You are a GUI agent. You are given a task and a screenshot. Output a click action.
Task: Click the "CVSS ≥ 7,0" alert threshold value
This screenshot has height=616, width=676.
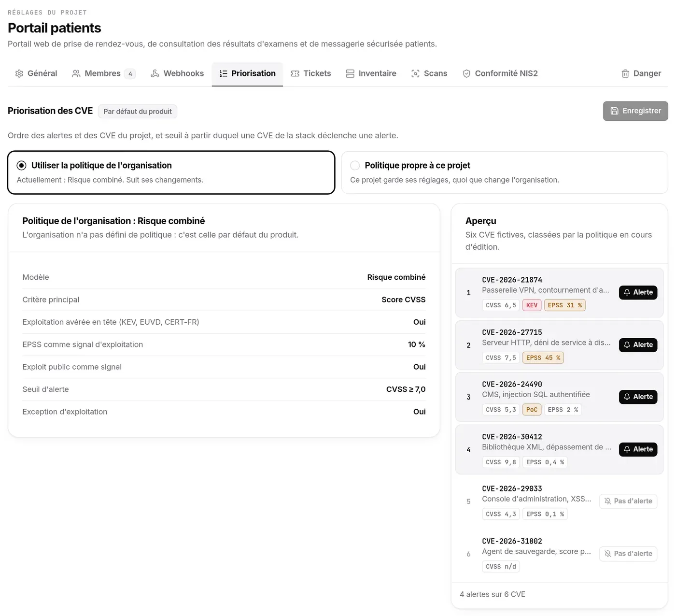pos(406,389)
